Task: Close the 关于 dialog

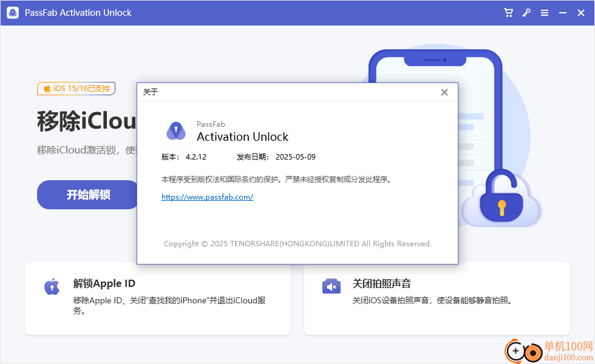Action: (x=444, y=92)
